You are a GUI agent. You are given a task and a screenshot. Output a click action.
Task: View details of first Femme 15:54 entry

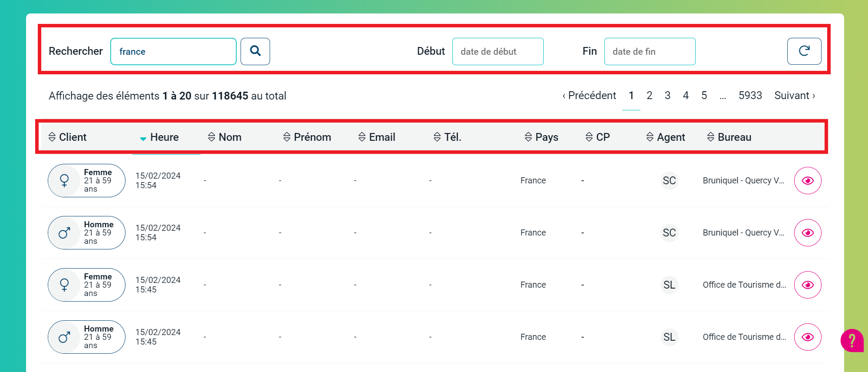tap(807, 181)
